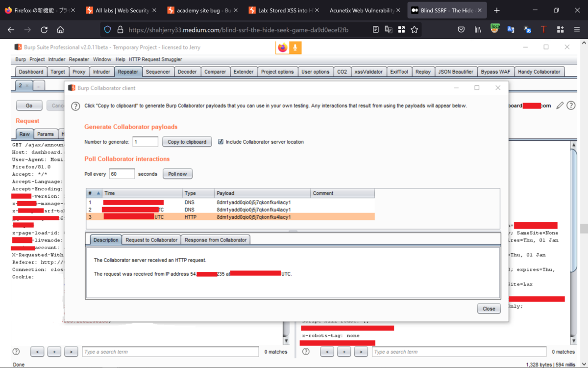Click the request search help icon
The height and width of the screenshot is (368, 588).
click(16, 352)
